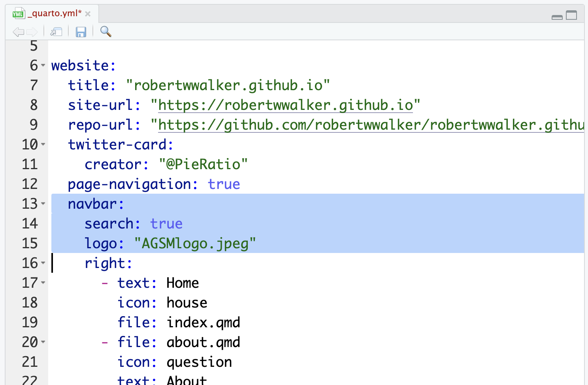This screenshot has width=588, height=385.
Task: Go forward to next source location
Action: (x=32, y=32)
